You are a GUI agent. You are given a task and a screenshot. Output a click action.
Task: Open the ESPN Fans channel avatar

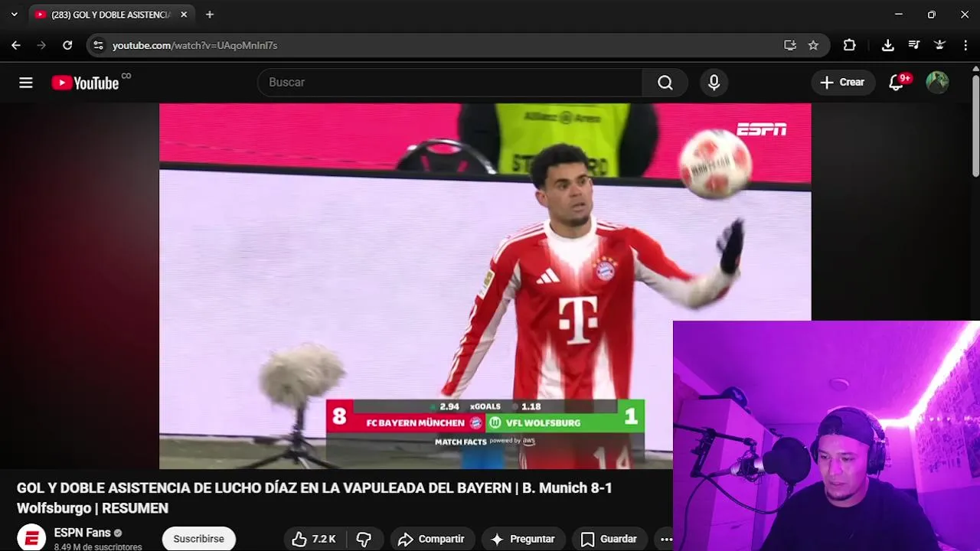click(x=31, y=539)
